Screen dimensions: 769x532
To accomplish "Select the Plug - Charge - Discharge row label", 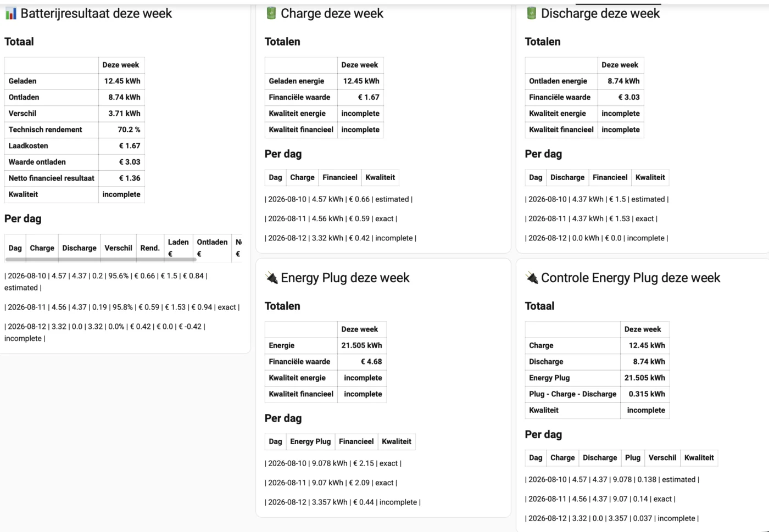I will (x=573, y=394).
